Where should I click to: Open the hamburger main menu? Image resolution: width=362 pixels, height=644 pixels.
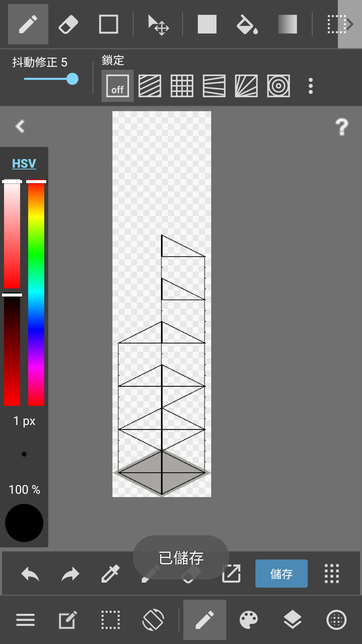point(25,620)
